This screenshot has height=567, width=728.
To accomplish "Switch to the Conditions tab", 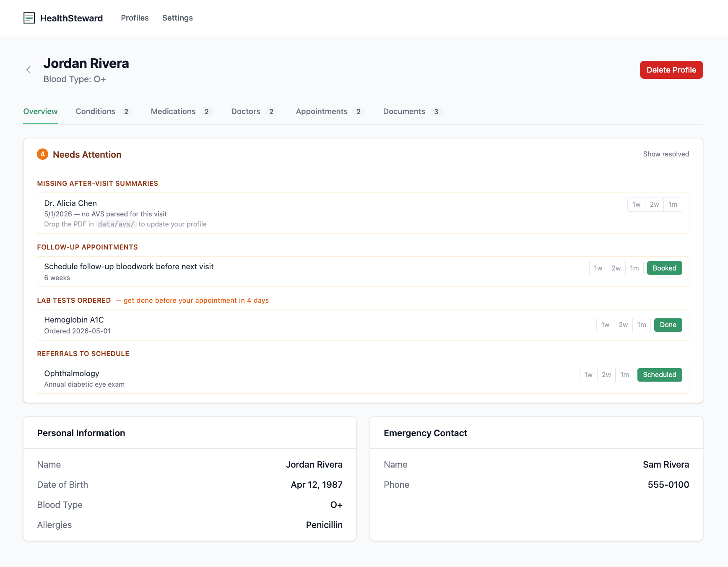I will point(104,112).
